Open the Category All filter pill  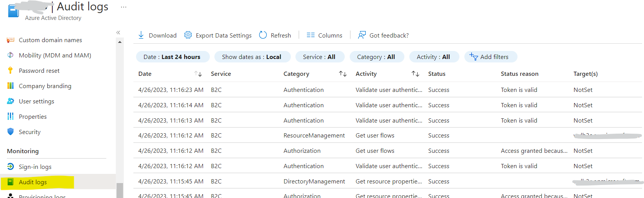click(x=376, y=57)
